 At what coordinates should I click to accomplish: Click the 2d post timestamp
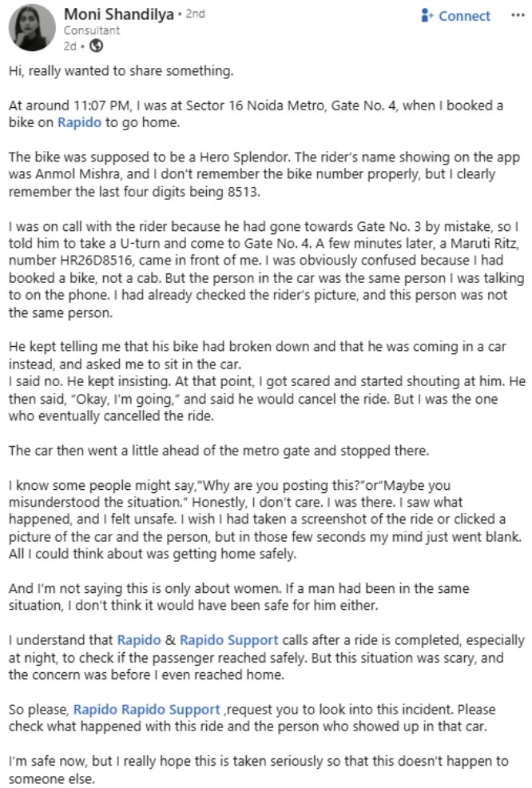[69, 46]
